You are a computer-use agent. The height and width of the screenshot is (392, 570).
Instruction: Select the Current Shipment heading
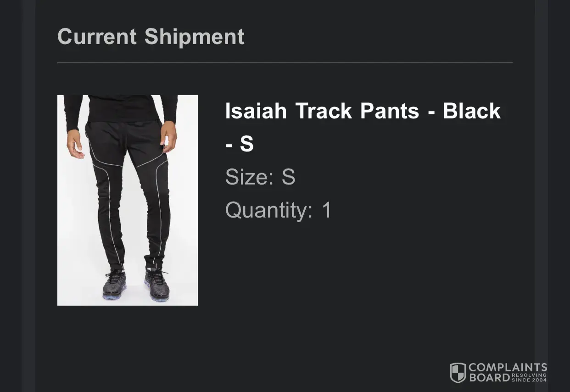[151, 37]
